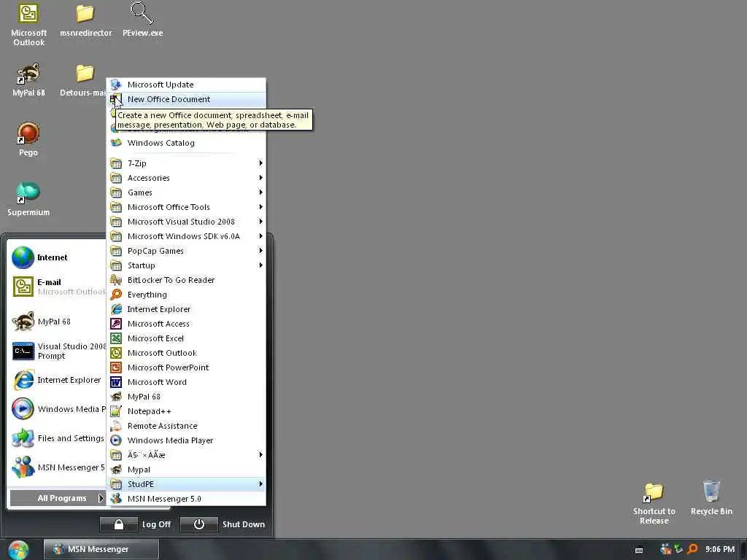Open Internet Explorer from programs list
747x560 pixels.
tap(186, 309)
